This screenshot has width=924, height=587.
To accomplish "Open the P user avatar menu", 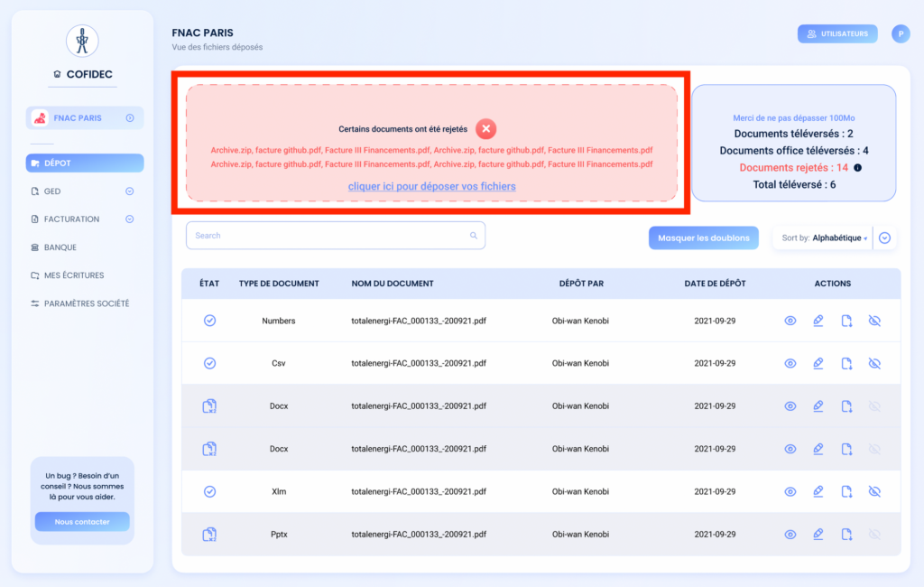I will (900, 33).
